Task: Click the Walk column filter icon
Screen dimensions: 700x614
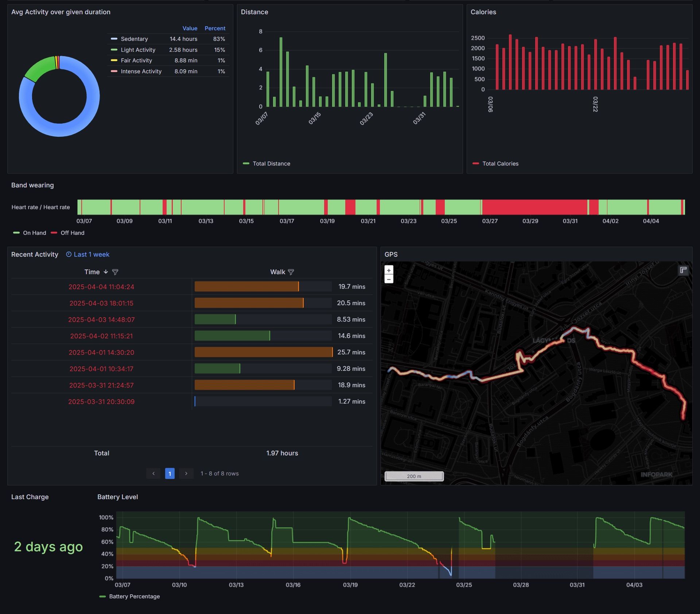Action: pyautogui.click(x=291, y=272)
